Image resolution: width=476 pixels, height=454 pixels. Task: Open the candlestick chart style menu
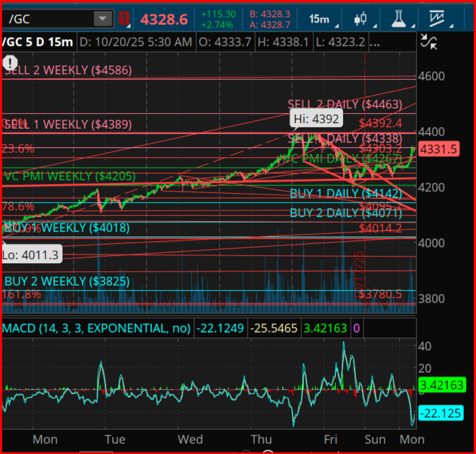(361, 19)
